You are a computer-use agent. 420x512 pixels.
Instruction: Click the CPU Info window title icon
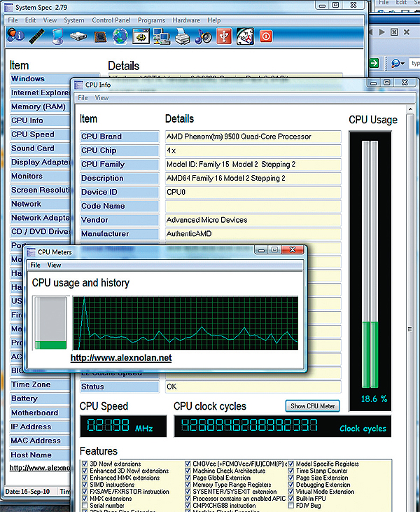78,85
